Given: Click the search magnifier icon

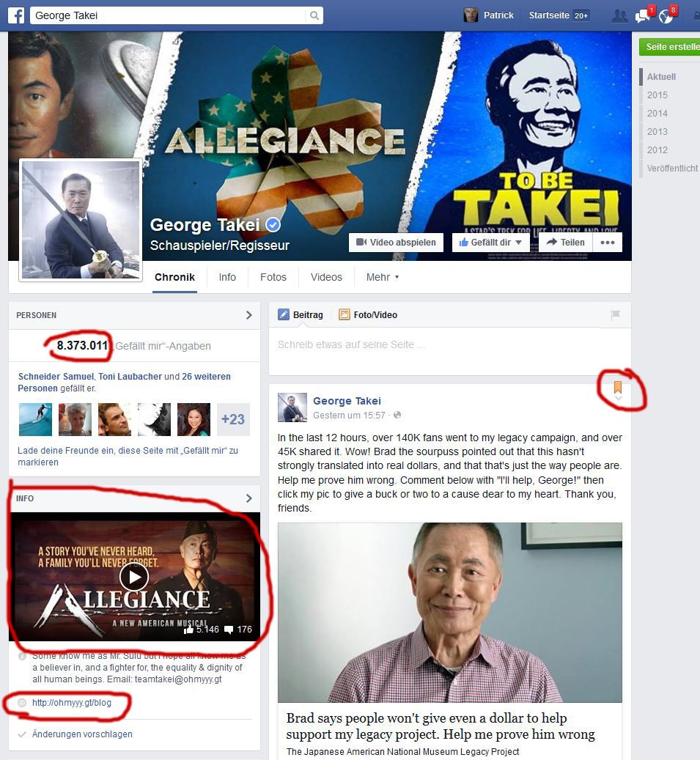Looking at the screenshot, I should (314, 15).
